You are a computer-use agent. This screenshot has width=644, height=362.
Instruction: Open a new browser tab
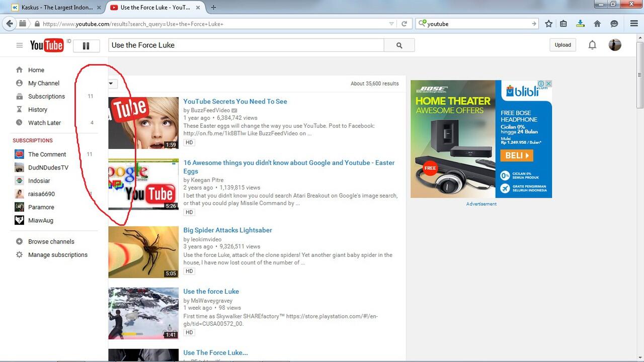point(214,8)
